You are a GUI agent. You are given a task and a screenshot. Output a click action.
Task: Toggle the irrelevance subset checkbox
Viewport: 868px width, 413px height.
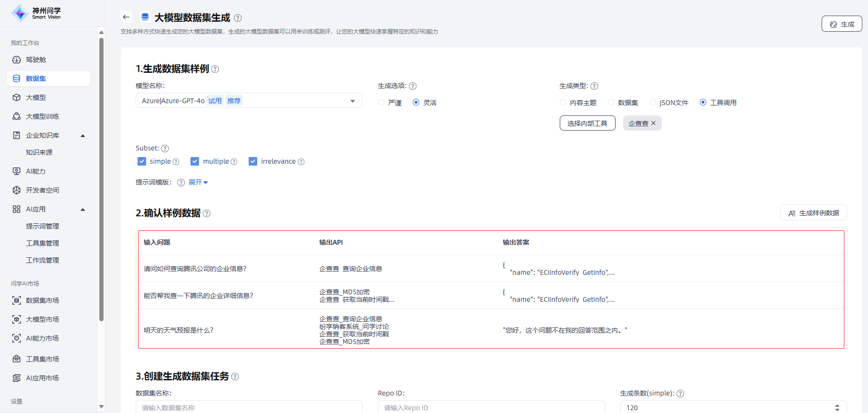(x=253, y=161)
